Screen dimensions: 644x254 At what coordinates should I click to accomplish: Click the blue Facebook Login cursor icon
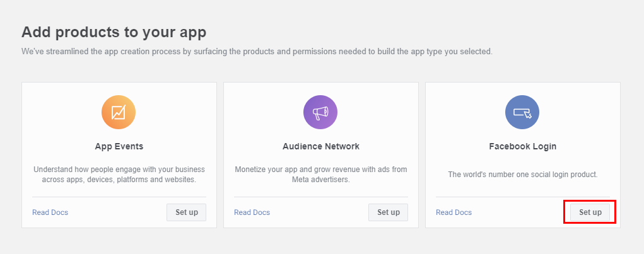click(522, 112)
